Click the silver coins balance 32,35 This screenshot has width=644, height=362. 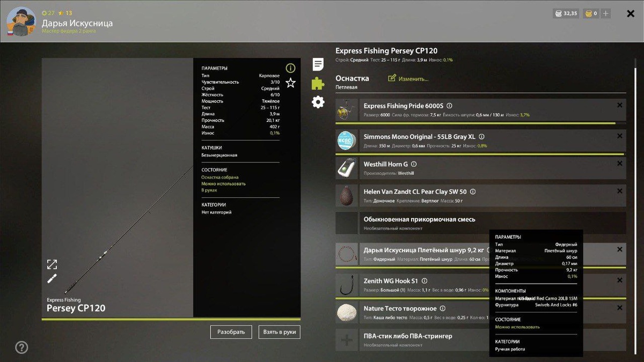pos(566,13)
